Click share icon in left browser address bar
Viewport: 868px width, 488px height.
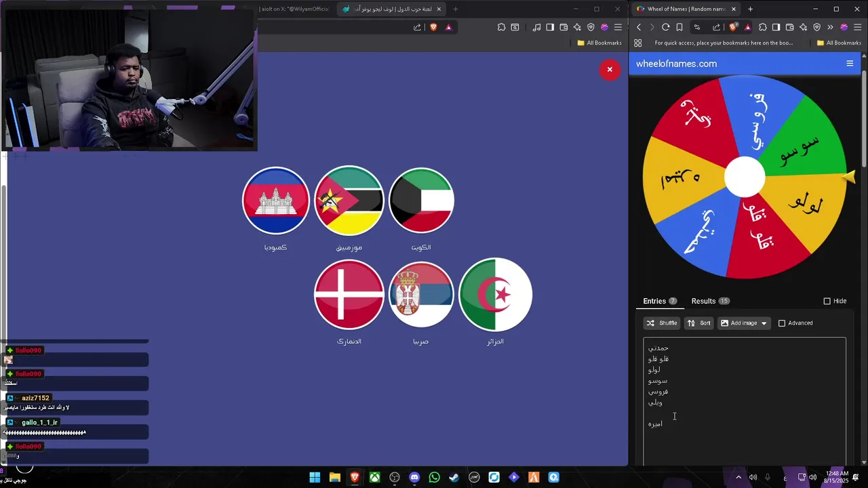(x=417, y=27)
